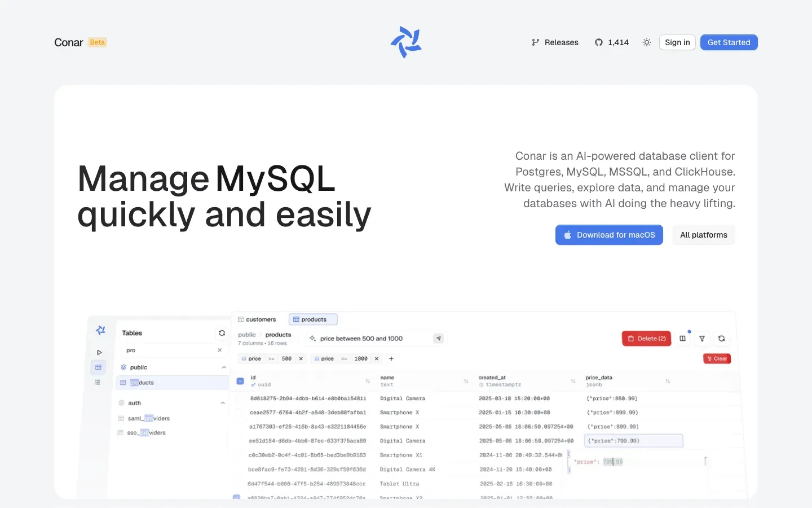Switch to the customers tab
Viewport: 812px width, 508px height.
(257, 319)
